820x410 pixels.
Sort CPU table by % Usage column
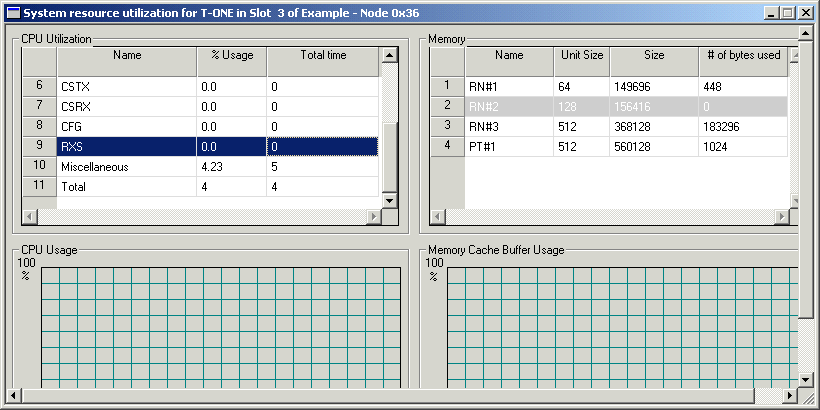231,56
